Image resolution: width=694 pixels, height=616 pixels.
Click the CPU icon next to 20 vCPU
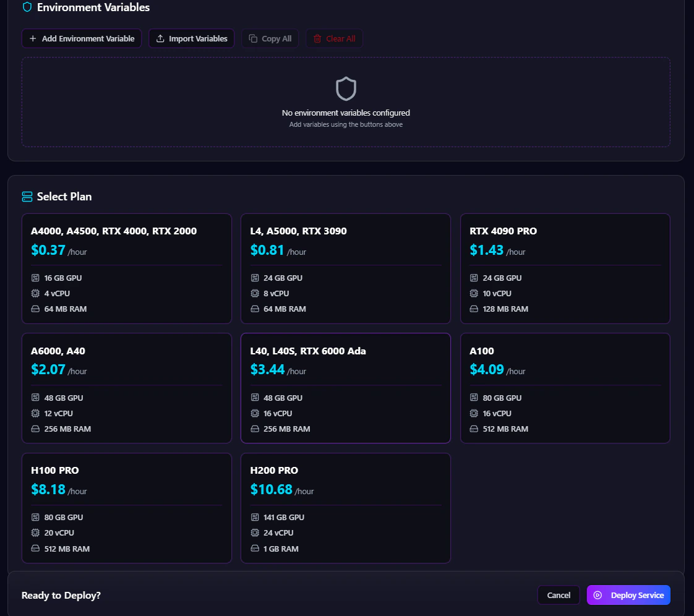click(x=35, y=533)
